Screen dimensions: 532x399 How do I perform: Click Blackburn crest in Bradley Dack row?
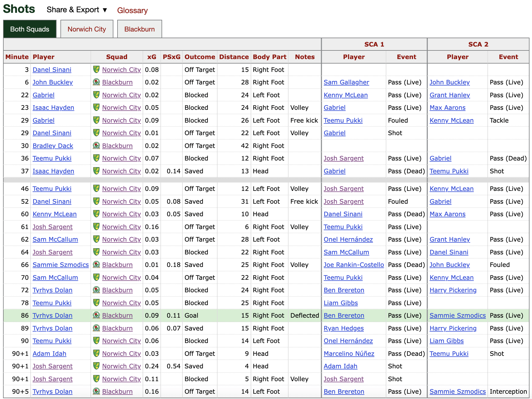click(x=96, y=145)
